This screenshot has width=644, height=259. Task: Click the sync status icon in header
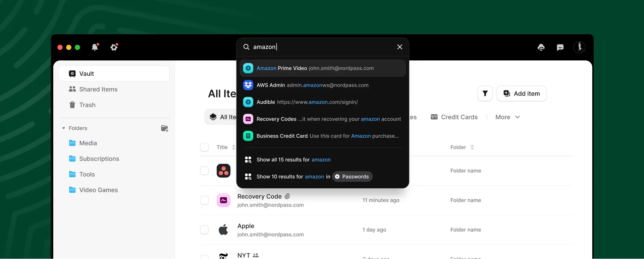pyautogui.click(x=541, y=48)
